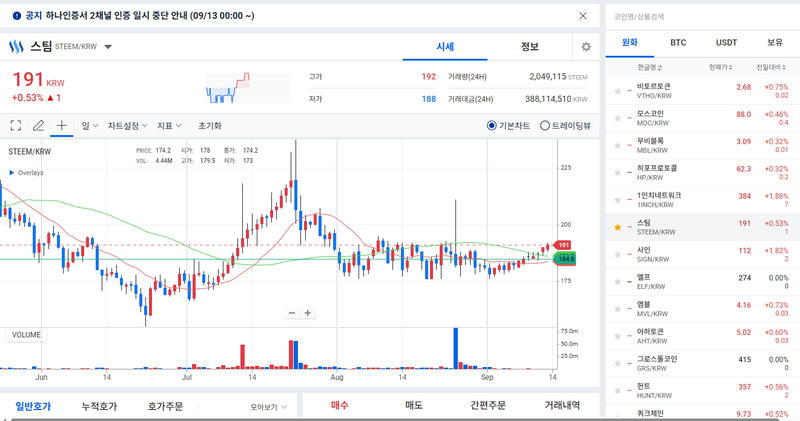
Task: Toggle favorite star for 그로스톨코인
Action: point(617,363)
